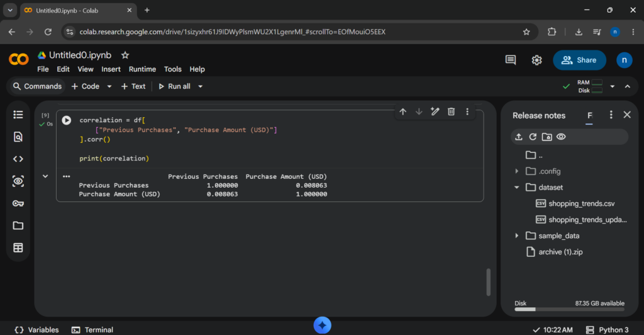Upload a file to session storage
Screen dimensions: 644x335
[519, 137]
